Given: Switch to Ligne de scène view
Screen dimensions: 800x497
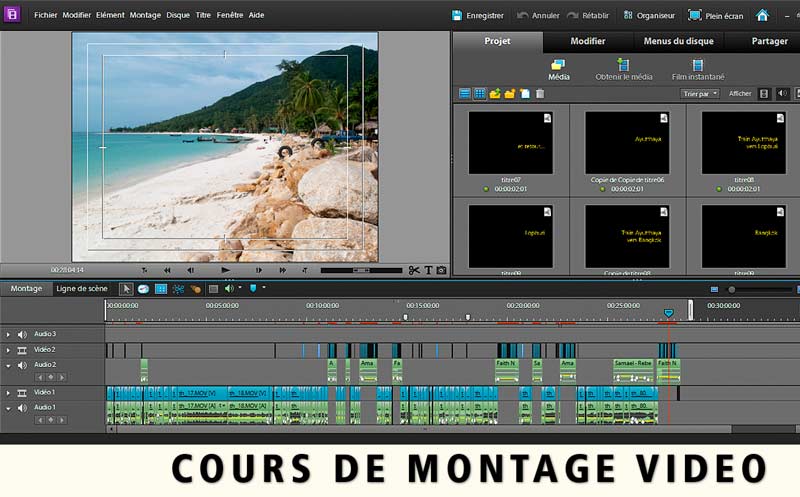Looking at the screenshot, I should [82, 288].
